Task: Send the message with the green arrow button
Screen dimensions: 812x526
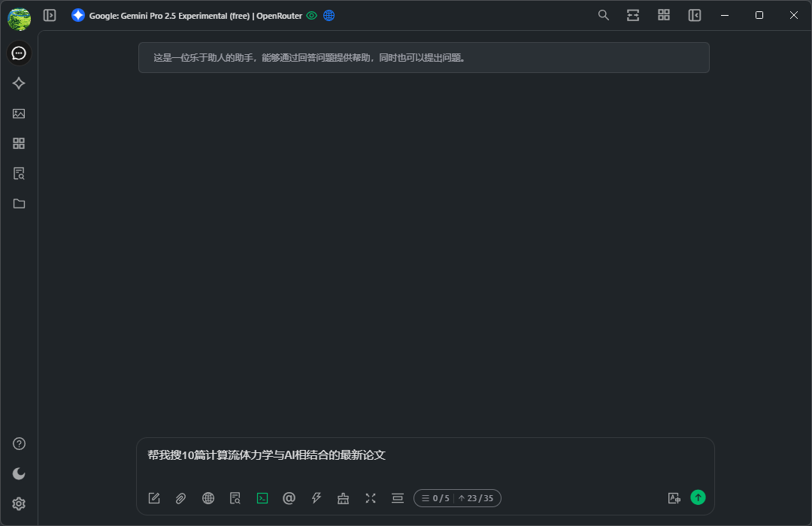Action: coord(698,497)
